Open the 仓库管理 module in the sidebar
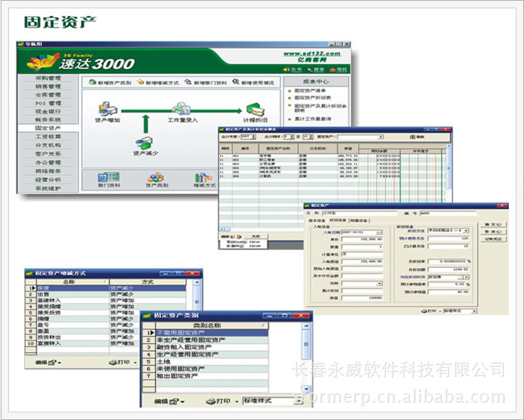 [x=48, y=95]
